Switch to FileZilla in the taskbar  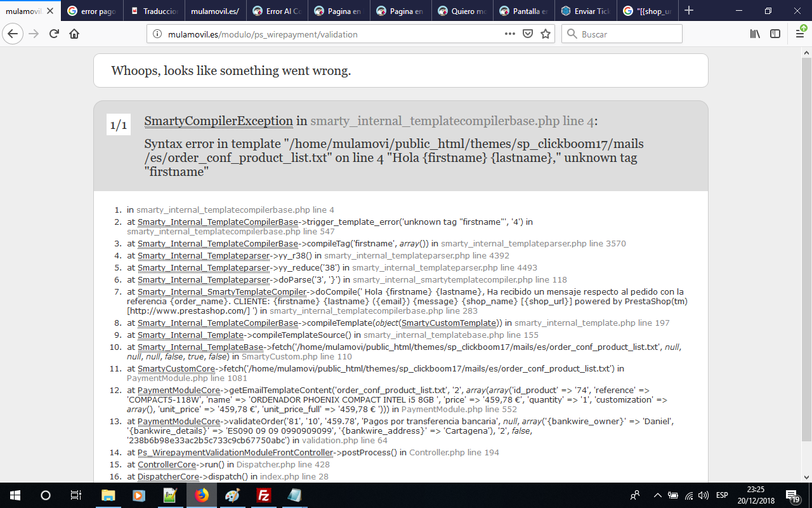tap(264, 495)
